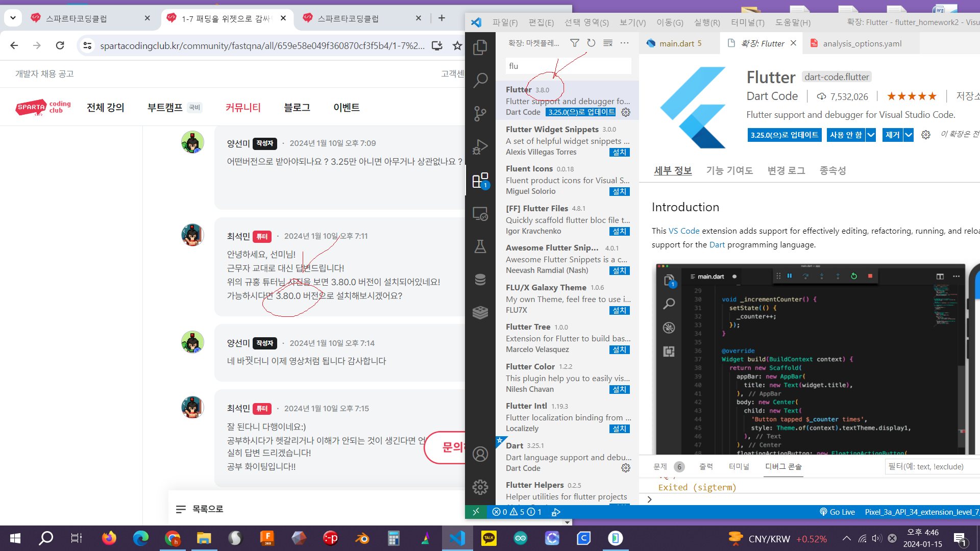The width and height of the screenshot is (980, 551).
Task: Open the 파일(F) menu
Action: (505, 22)
